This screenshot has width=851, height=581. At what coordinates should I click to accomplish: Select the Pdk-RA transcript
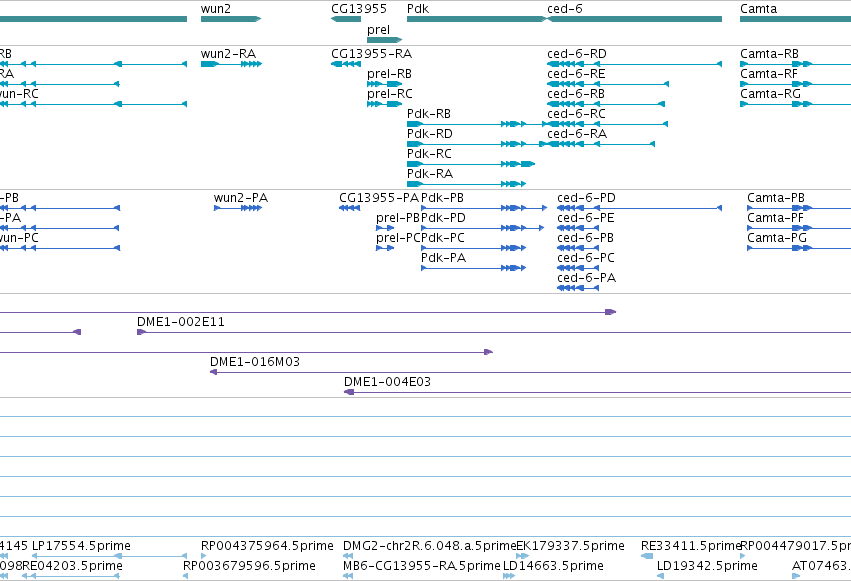pos(467,184)
